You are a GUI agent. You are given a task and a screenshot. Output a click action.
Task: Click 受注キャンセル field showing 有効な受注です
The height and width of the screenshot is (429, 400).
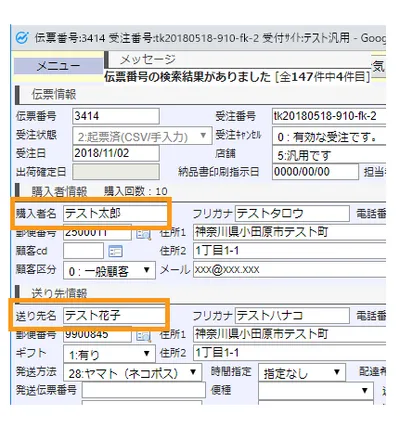[329, 136]
